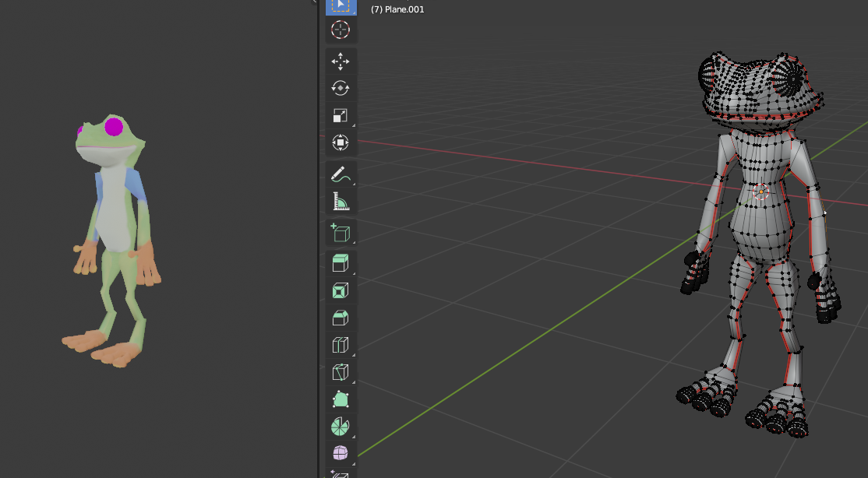Activate the Bevel tool
This screenshot has height=478, width=868.
pyautogui.click(x=340, y=318)
